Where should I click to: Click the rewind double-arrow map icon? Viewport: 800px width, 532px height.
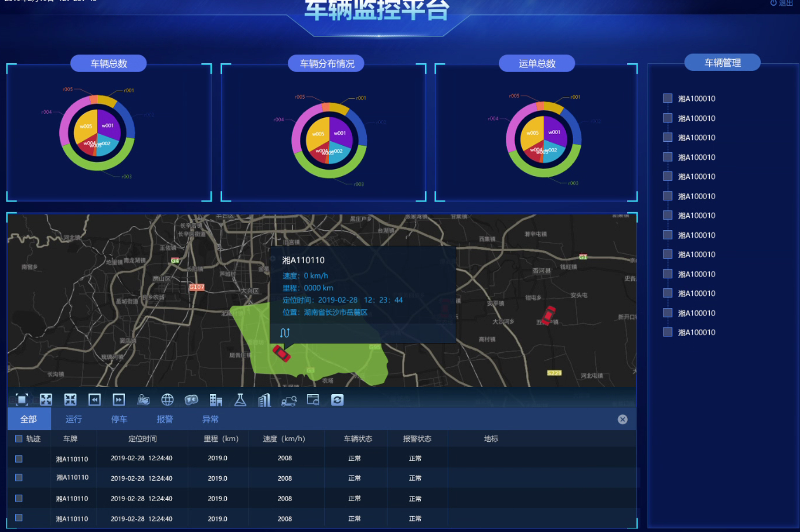tap(95, 399)
